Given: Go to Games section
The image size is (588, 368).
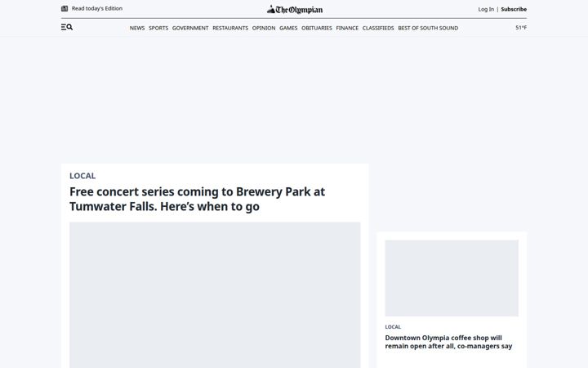Looking at the screenshot, I should tap(288, 28).
